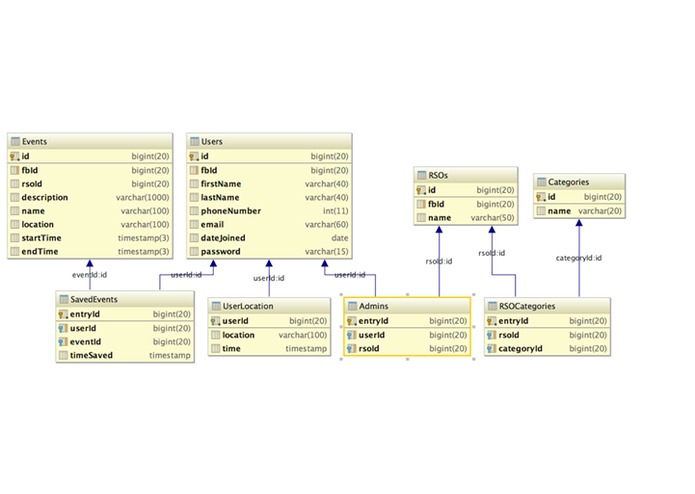Select the name column in Categories
Screen dimensions: 695x494
579,211
